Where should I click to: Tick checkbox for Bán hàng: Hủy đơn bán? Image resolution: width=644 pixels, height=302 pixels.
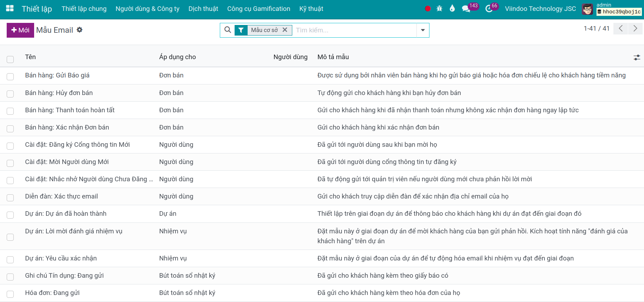pos(10,94)
